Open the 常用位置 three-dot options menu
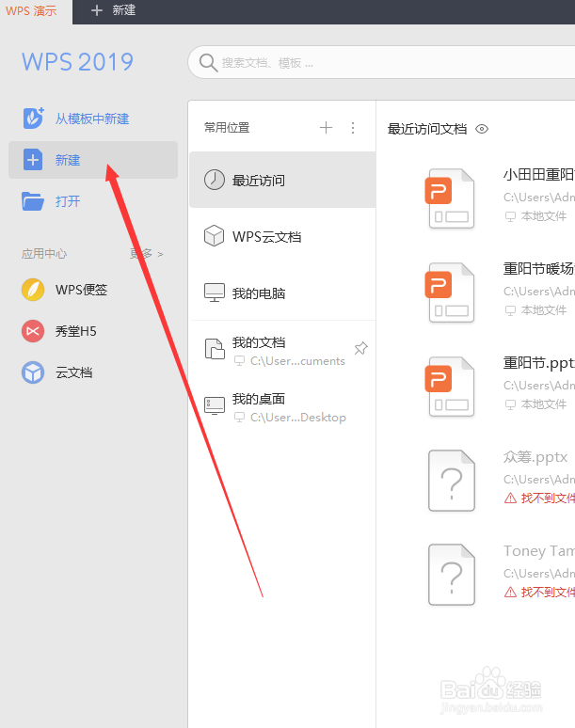Screen dimensions: 575x728 [x=353, y=128]
